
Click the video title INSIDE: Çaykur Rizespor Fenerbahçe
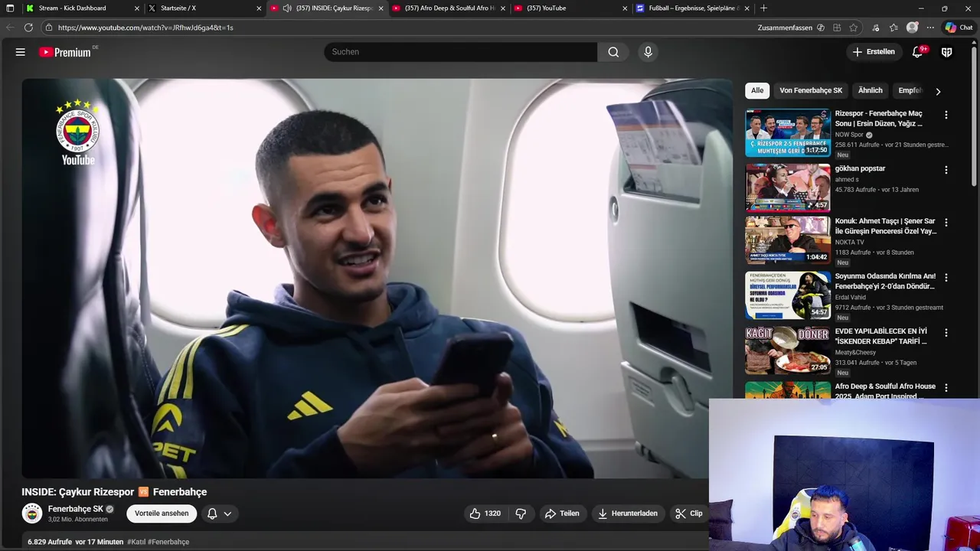(x=114, y=492)
